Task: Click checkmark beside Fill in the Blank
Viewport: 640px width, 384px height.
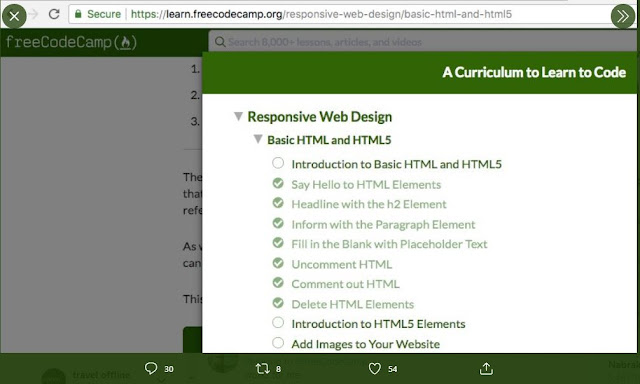Action: pyautogui.click(x=278, y=243)
